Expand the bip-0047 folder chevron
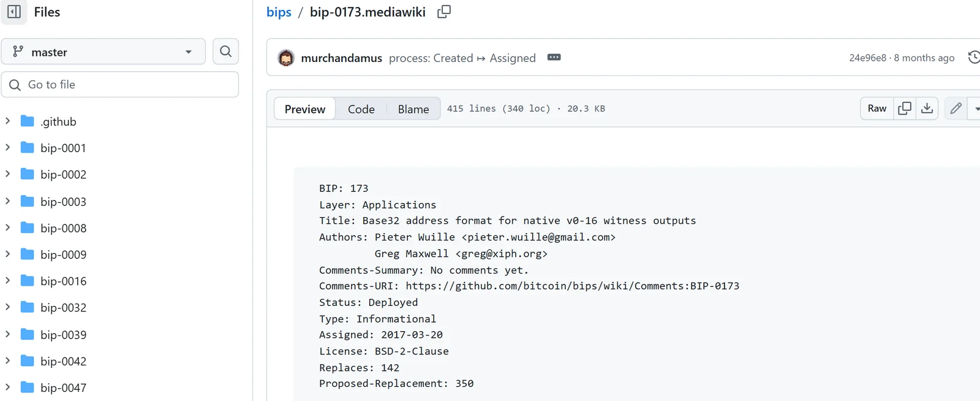The width and height of the screenshot is (980, 401). tap(7, 387)
